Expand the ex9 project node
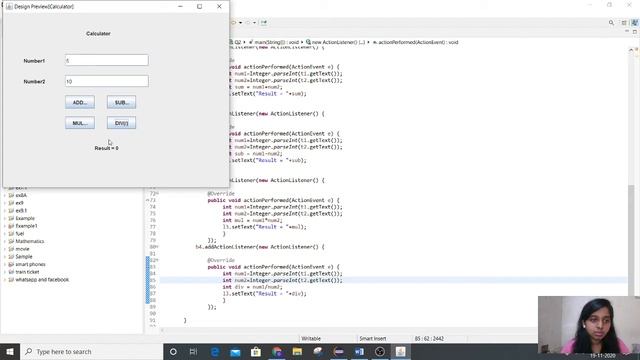The image size is (640, 360). (5, 203)
